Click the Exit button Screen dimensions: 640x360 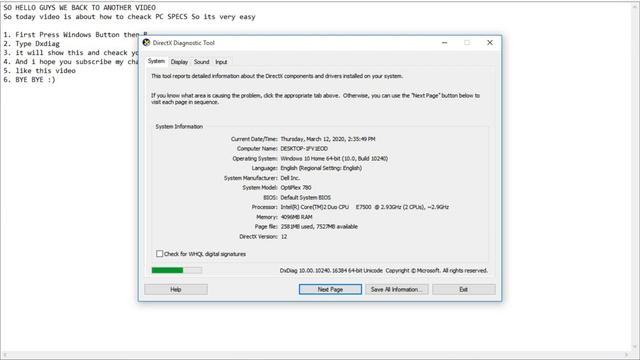pyautogui.click(x=464, y=289)
